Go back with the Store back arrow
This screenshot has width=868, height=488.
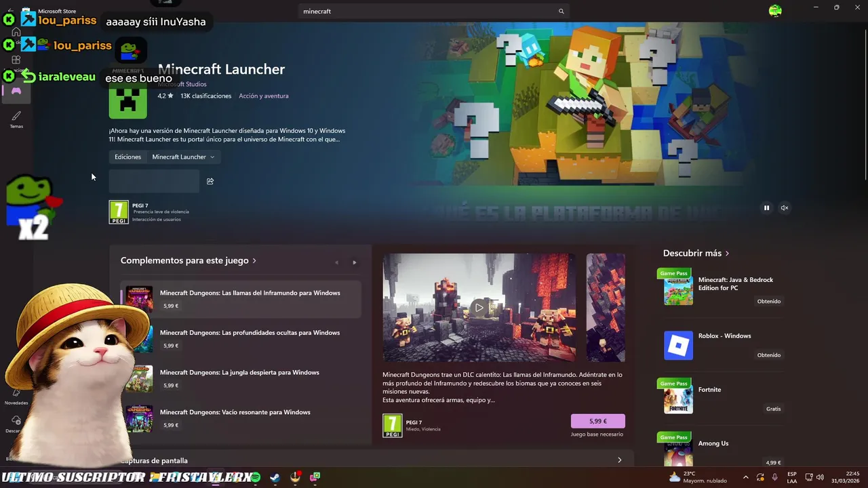9,11
